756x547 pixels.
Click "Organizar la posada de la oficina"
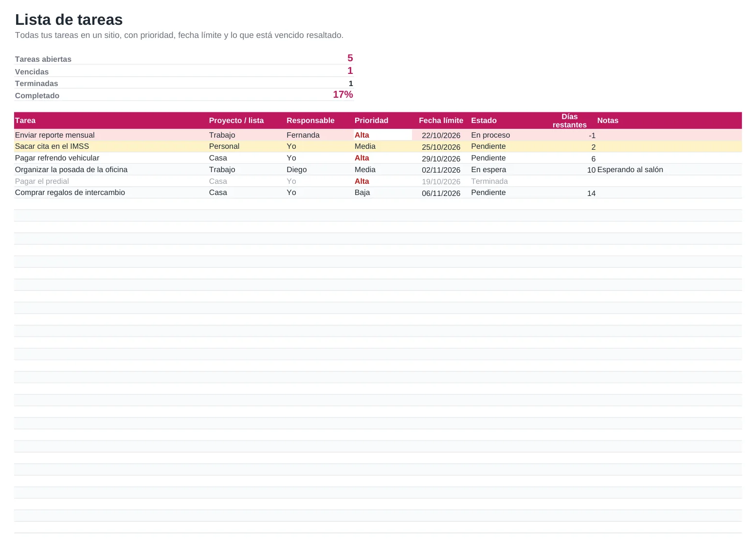71,170
